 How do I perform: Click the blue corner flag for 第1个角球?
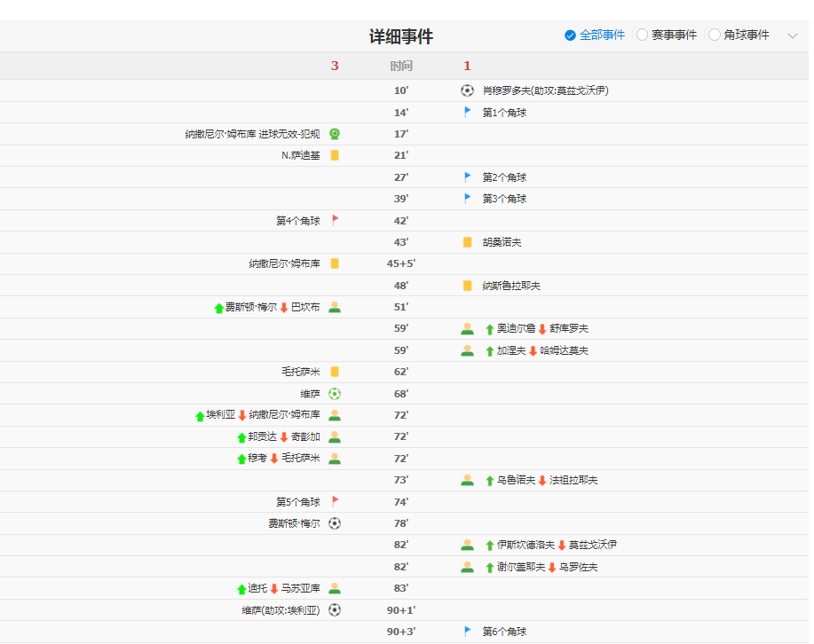click(467, 112)
